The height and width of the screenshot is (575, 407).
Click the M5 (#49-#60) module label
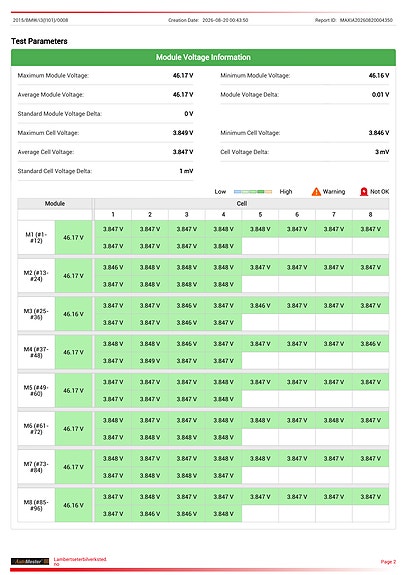coord(36,391)
